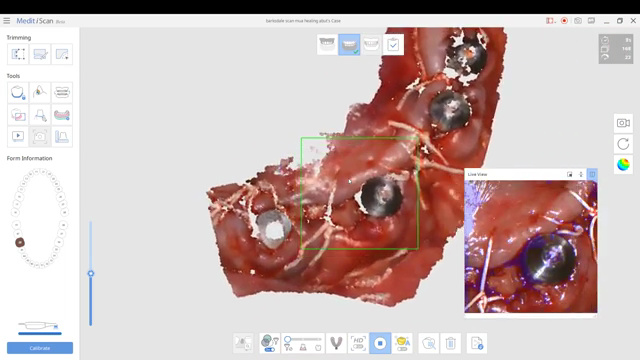The image size is (640, 360).
Task: Pop out the Live View window icon
Action: pyautogui.click(x=570, y=174)
